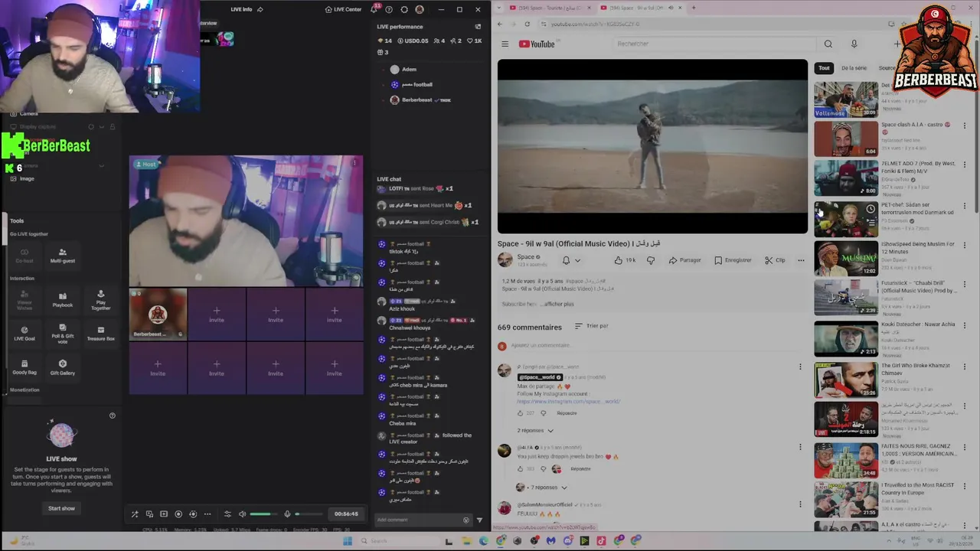
Task: Open the notifications bell in LIVE studio
Action: point(374,9)
